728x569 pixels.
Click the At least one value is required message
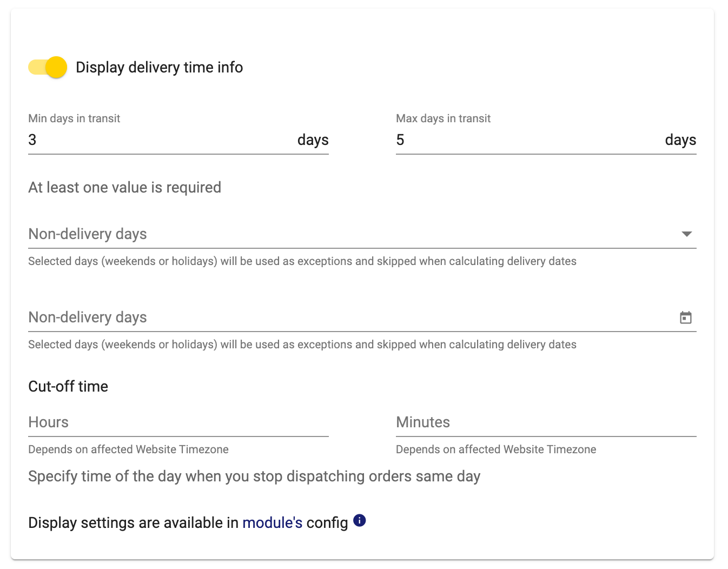[124, 187]
